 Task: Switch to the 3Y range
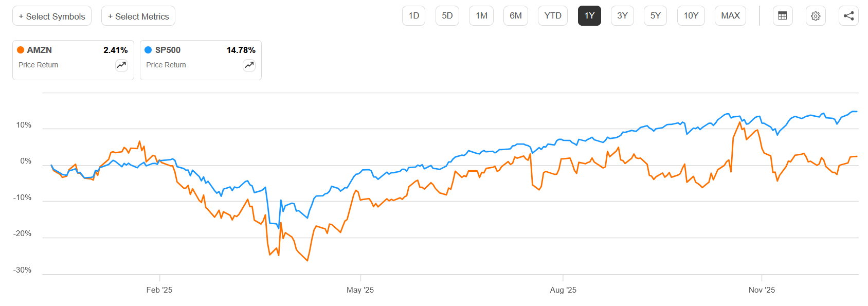pyautogui.click(x=622, y=15)
